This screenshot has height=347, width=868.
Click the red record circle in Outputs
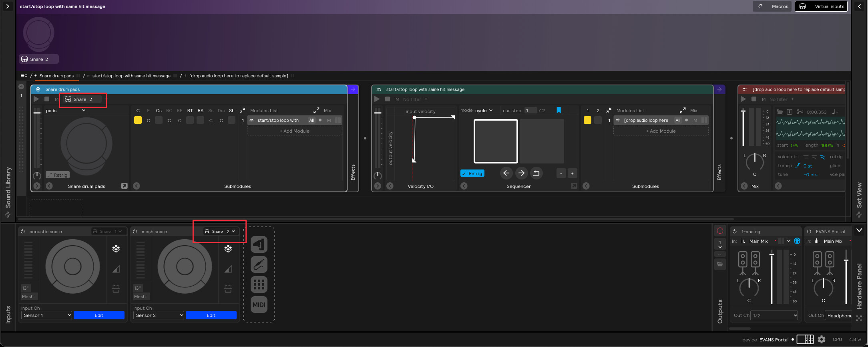720,231
